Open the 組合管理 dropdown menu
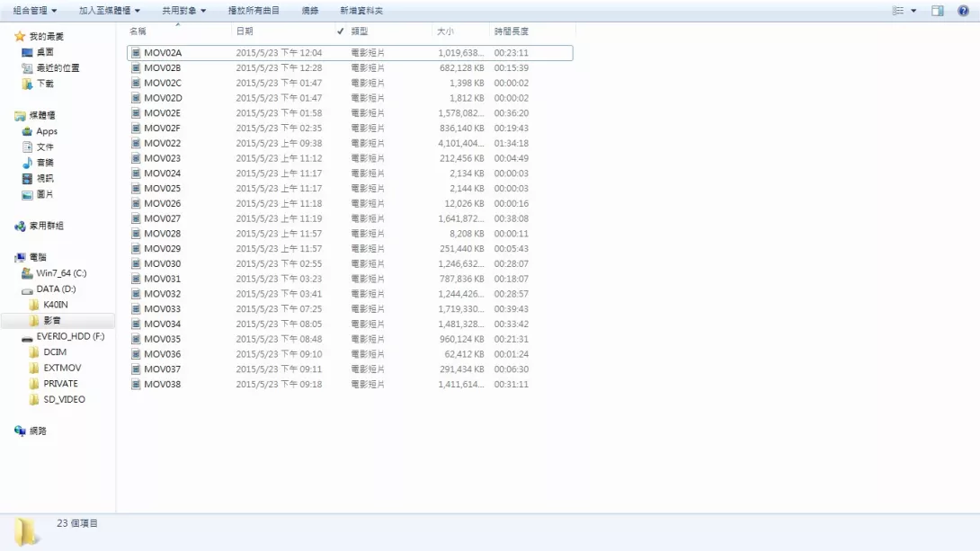The height and width of the screenshot is (551, 980). pyautogui.click(x=35, y=11)
